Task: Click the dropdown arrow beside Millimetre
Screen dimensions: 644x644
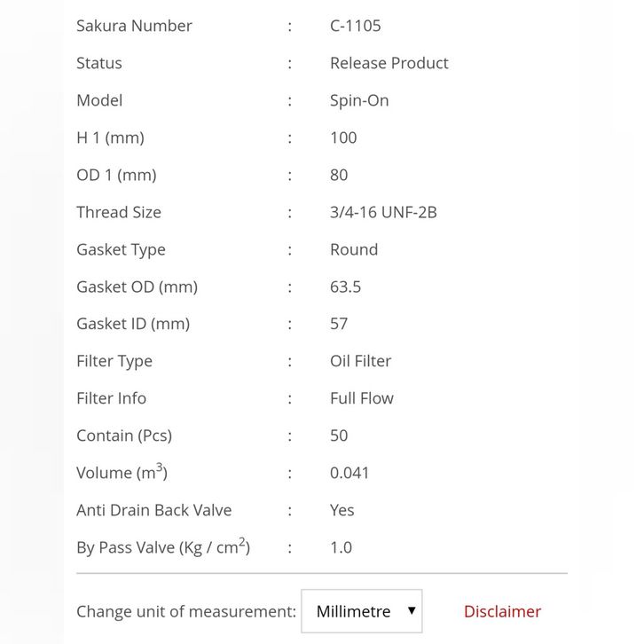Action: pyautogui.click(x=411, y=610)
